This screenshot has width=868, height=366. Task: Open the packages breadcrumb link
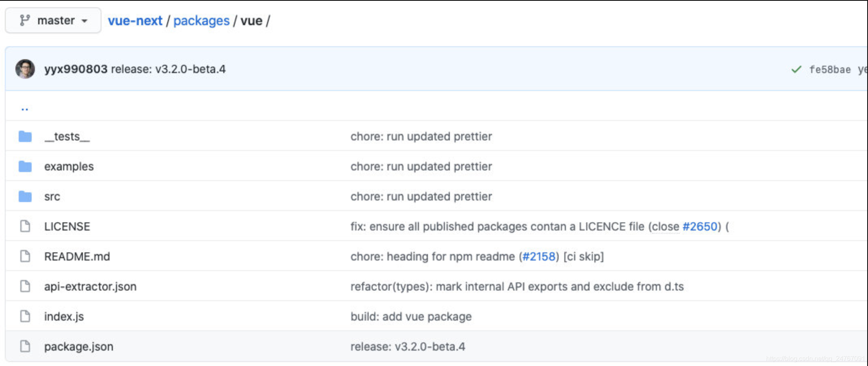[201, 20]
